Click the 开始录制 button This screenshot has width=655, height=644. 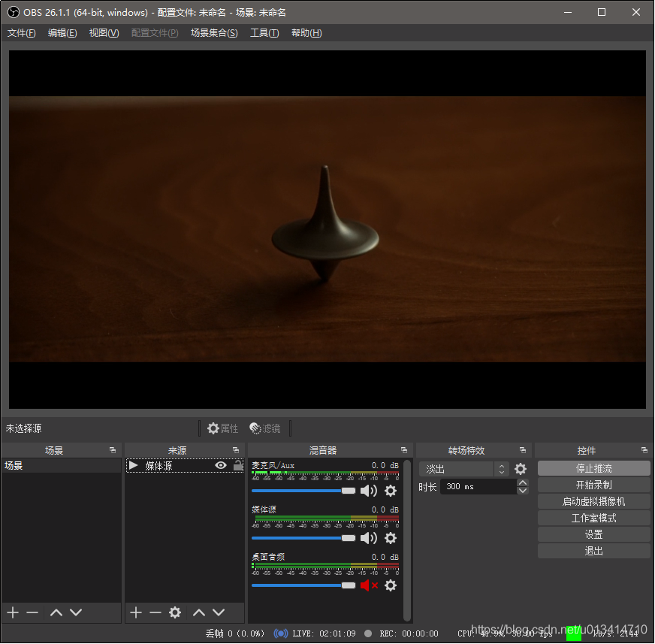tap(593, 485)
